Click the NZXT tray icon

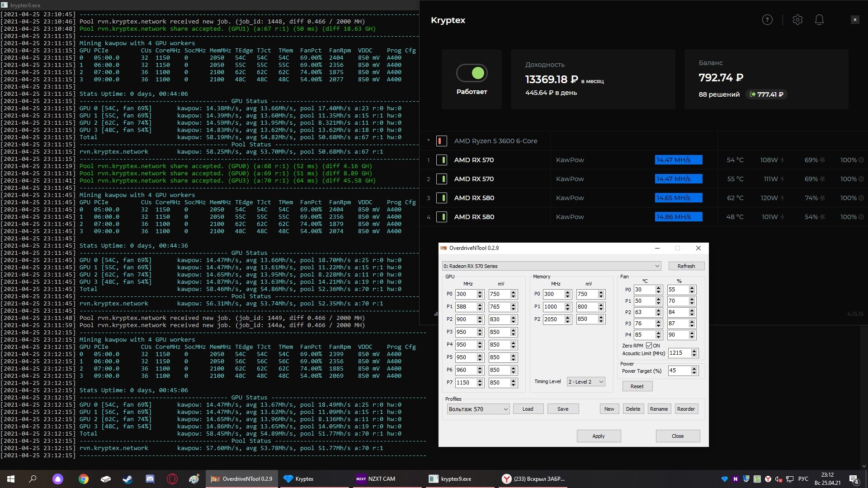pyautogui.click(x=735, y=479)
